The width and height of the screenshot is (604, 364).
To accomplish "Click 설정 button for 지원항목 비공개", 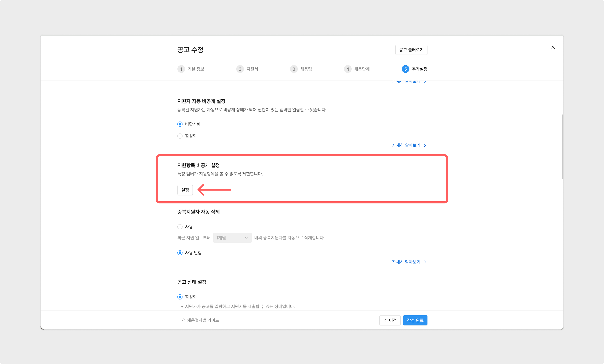I will [185, 190].
